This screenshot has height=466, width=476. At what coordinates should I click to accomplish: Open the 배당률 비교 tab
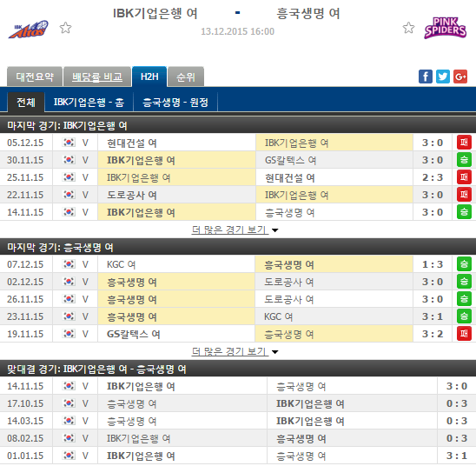pos(97,77)
